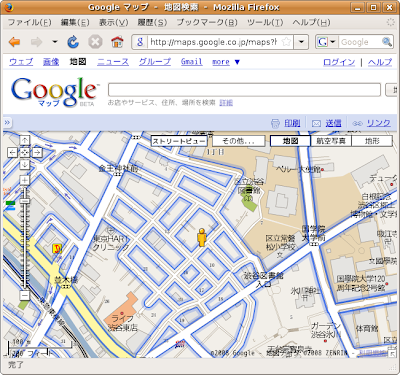Open the ヘルプ(H) menu

pos(311,22)
